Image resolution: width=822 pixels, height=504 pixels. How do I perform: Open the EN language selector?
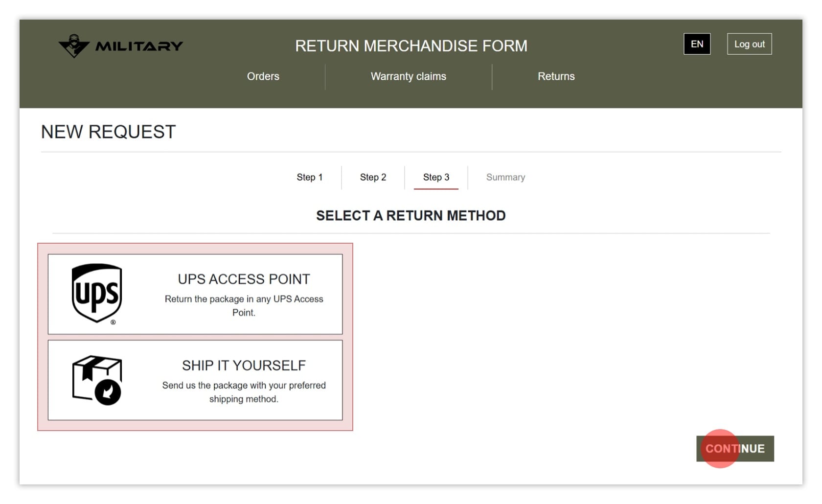[x=697, y=44]
